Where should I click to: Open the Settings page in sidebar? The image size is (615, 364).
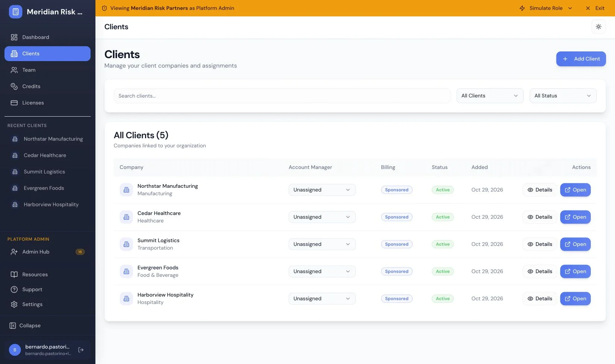[47, 304]
